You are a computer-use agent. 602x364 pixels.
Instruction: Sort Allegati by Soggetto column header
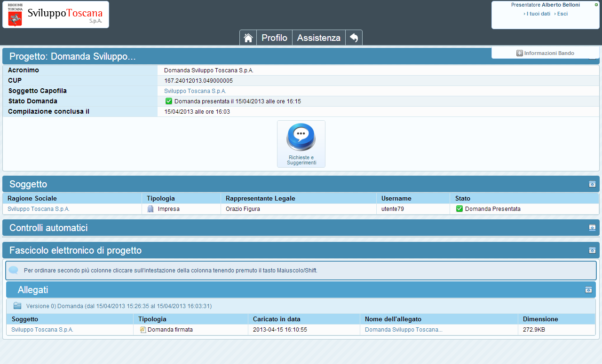[x=70, y=319]
